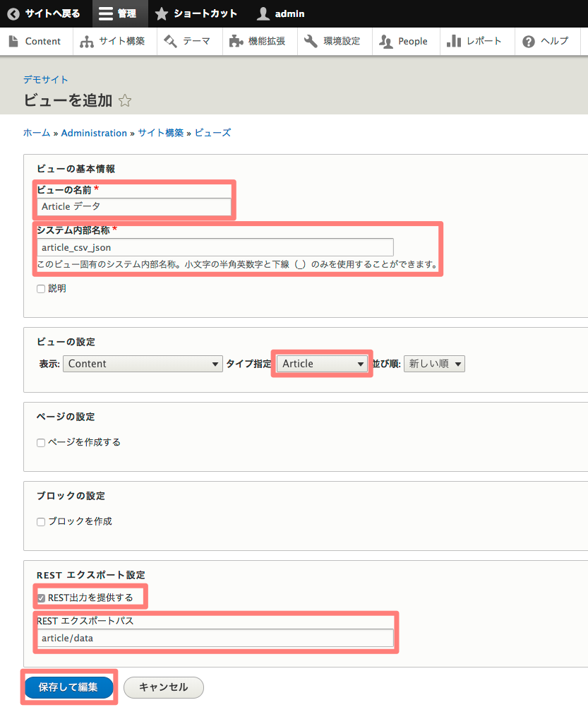Open 機能拡張 puzzle piece icon

tap(236, 42)
